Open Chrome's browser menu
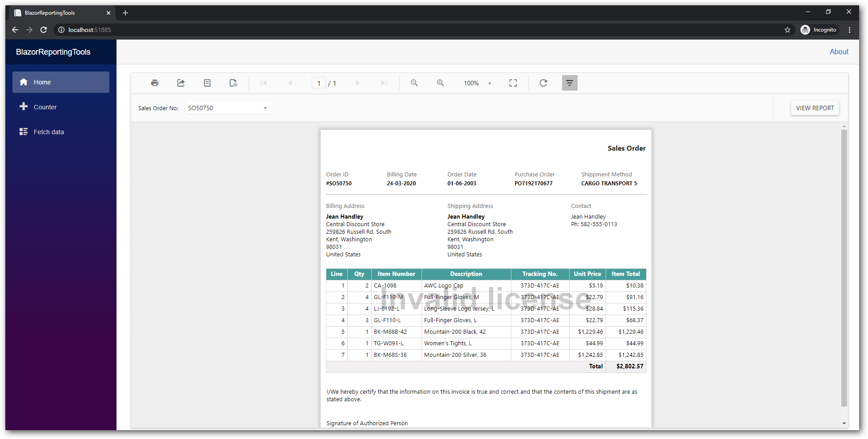Image resolution: width=868 pixels, height=439 pixels. [849, 29]
